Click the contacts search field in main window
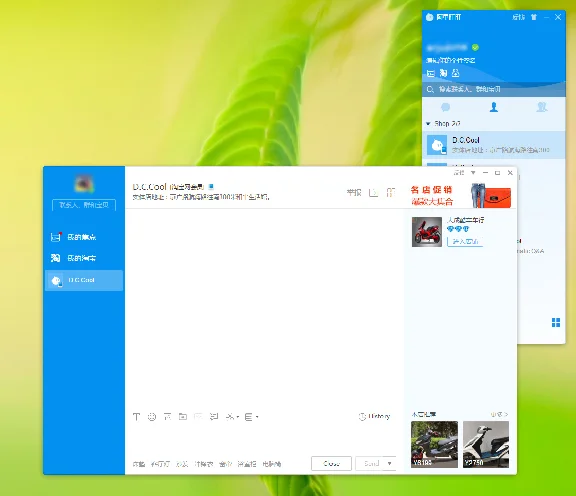This screenshot has height=496, width=576. pyautogui.click(x=494, y=89)
